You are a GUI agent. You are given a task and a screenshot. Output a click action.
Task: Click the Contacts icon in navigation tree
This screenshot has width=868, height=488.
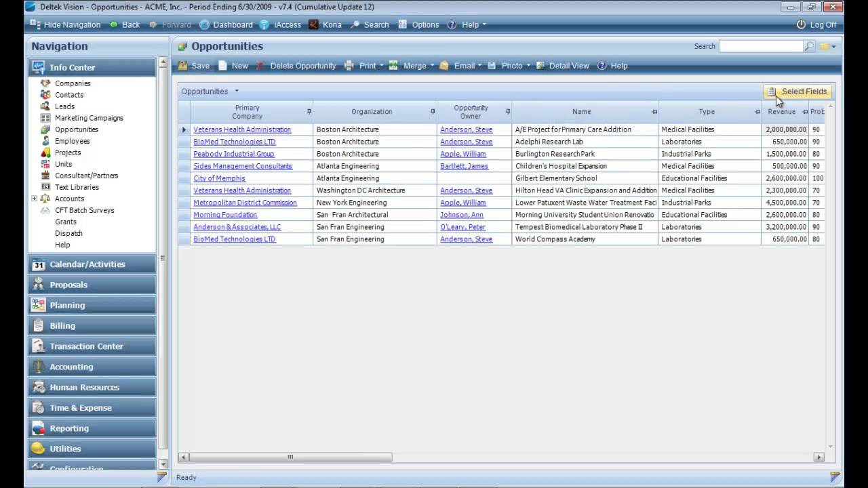[45, 95]
